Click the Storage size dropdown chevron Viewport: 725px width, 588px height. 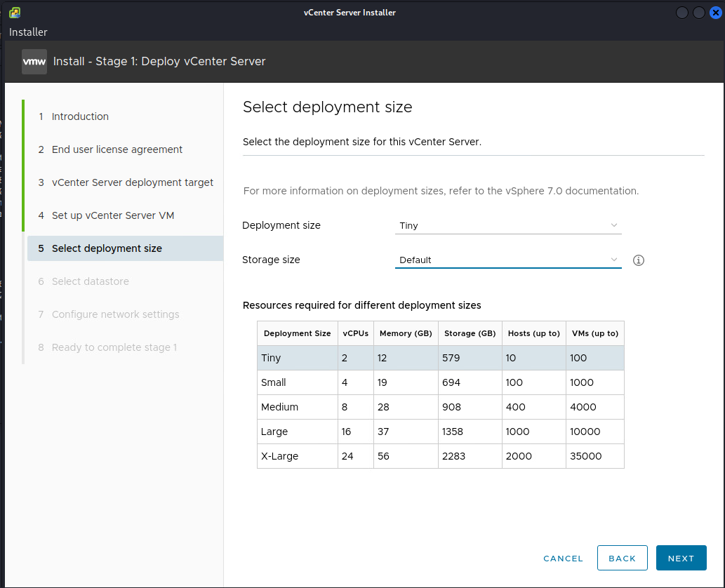(614, 260)
